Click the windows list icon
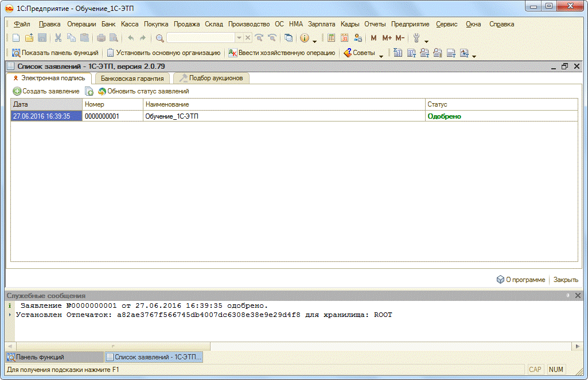 (x=289, y=38)
